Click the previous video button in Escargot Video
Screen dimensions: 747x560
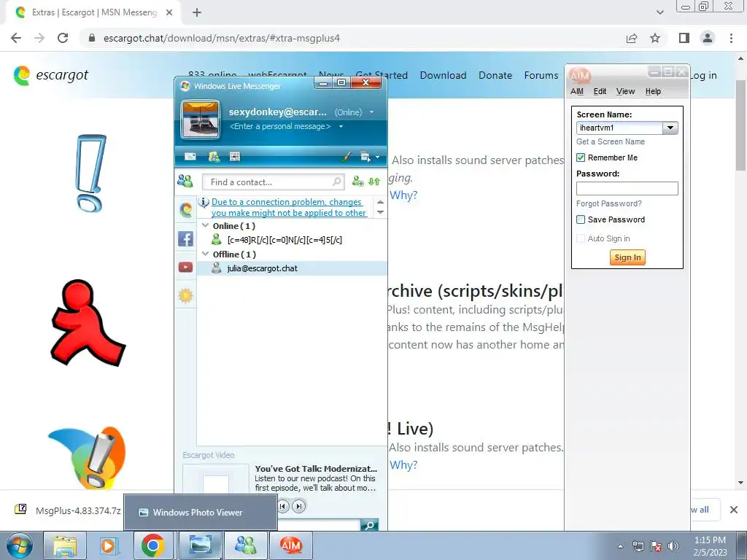tap(283, 506)
